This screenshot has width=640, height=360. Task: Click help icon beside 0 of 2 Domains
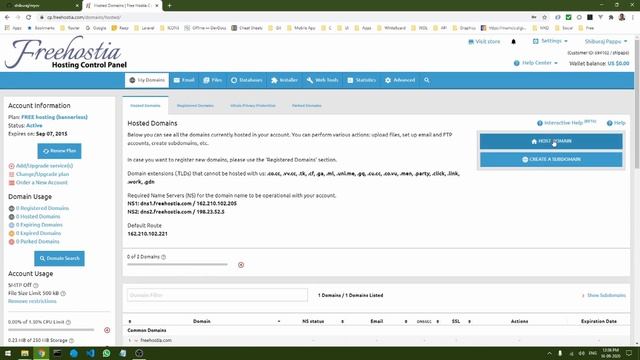click(x=163, y=257)
